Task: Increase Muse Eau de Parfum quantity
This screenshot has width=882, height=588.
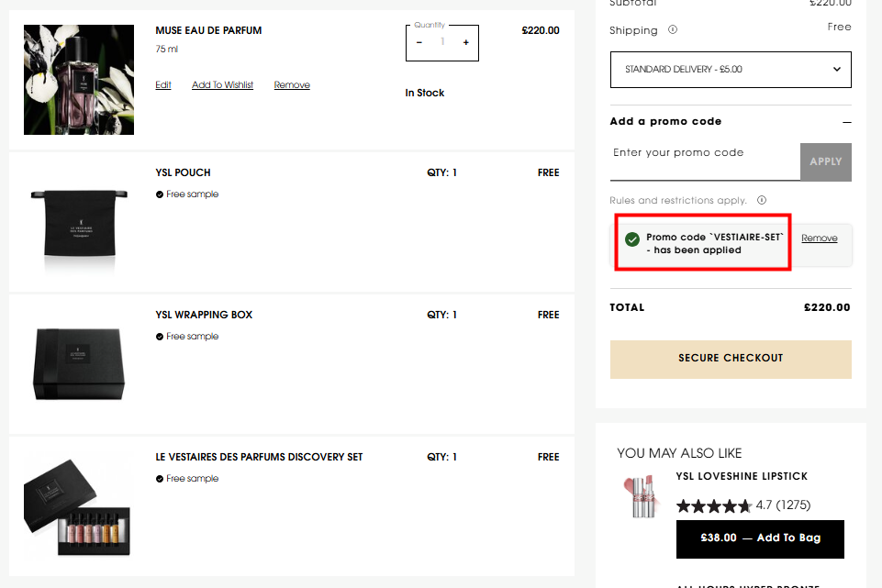Action: tap(465, 42)
